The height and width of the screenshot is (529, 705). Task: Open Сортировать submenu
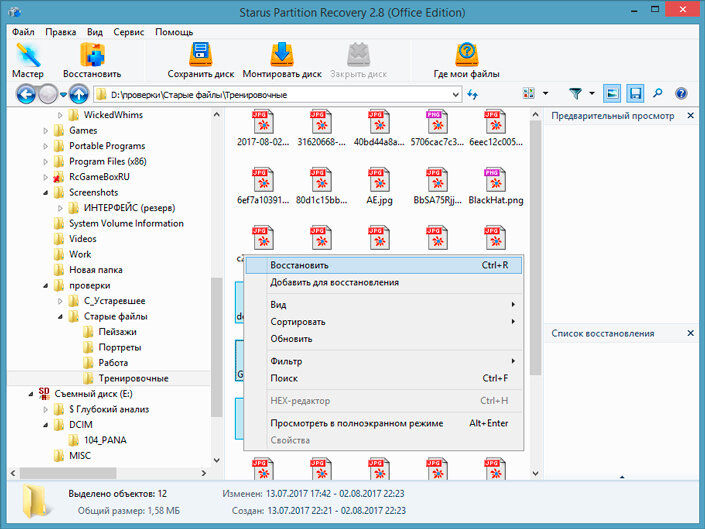point(384,322)
